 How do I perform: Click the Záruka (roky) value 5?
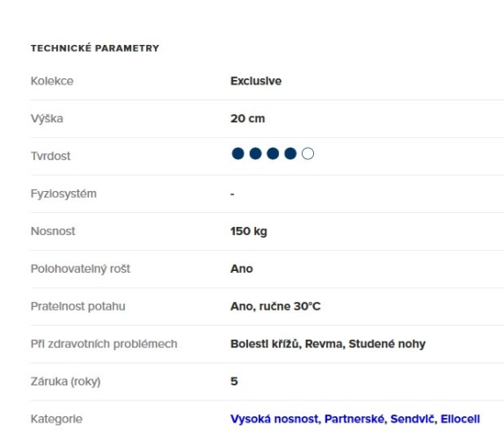234,381
